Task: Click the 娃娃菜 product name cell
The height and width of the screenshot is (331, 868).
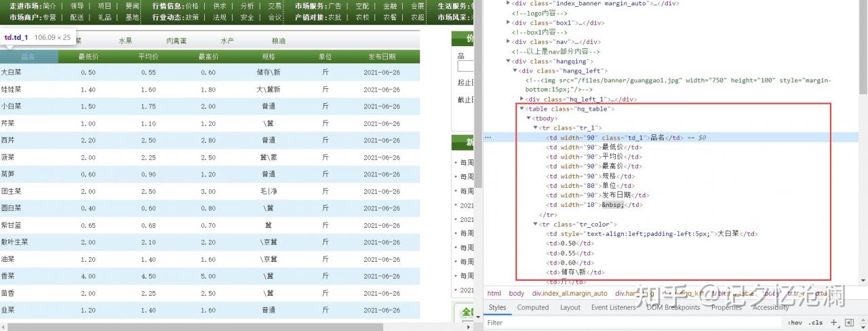Action: click(x=11, y=90)
